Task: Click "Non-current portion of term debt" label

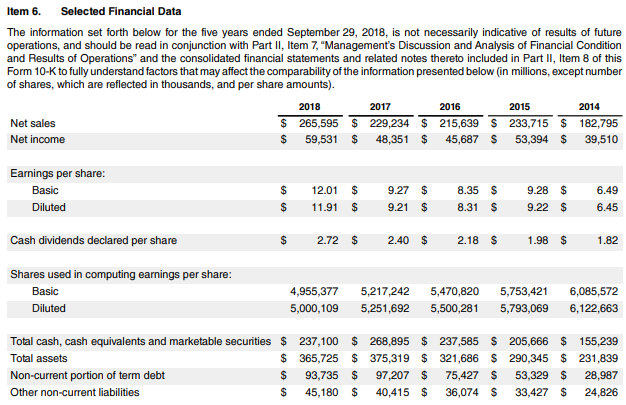Action: (89, 375)
